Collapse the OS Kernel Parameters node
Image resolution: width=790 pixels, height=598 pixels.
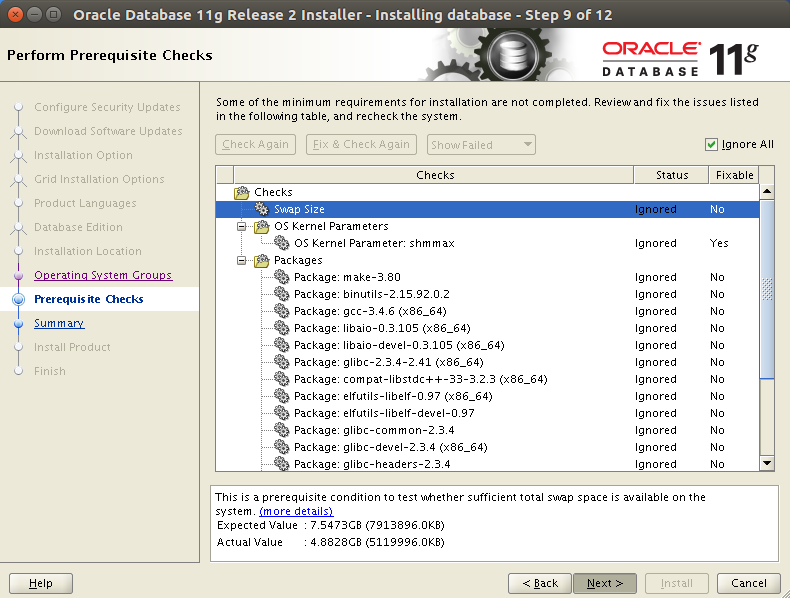pos(242,227)
